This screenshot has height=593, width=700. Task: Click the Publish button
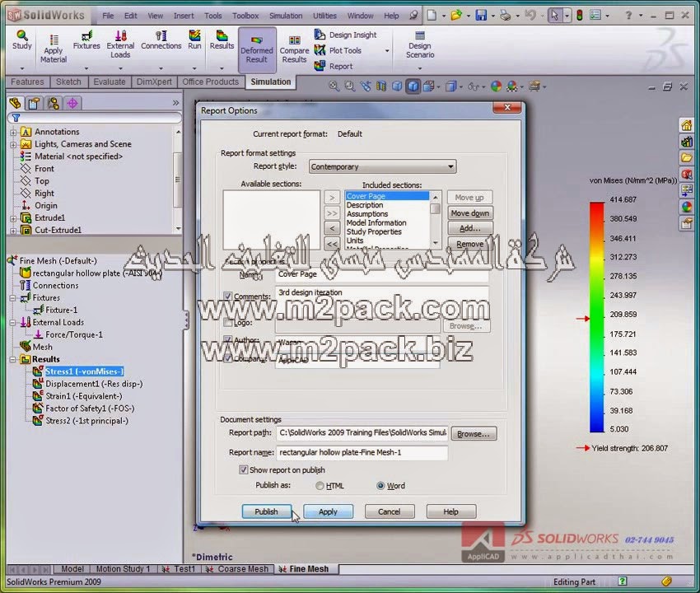pos(267,511)
